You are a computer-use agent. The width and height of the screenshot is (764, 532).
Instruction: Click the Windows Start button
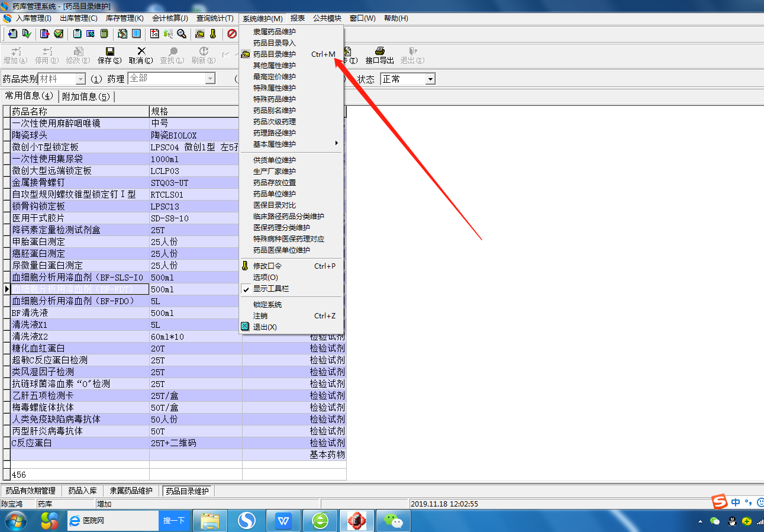pyautogui.click(x=15, y=520)
